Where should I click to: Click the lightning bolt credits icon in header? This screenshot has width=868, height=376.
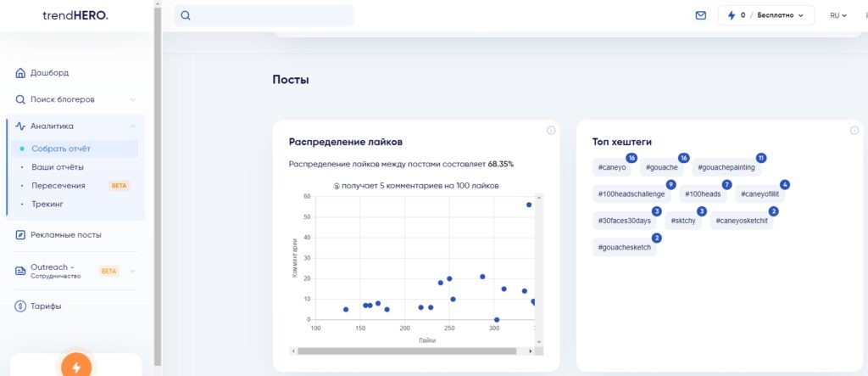[732, 15]
